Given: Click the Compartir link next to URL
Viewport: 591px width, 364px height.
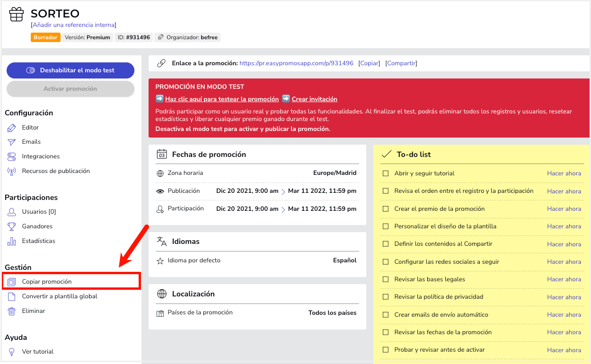Looking at the screenshot, I should tap(401, 63).
